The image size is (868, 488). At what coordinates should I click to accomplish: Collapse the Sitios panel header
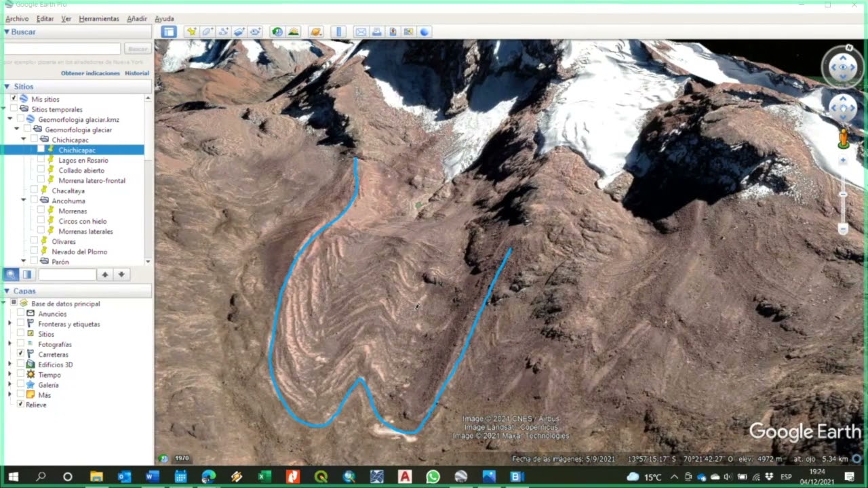[7, 87]
